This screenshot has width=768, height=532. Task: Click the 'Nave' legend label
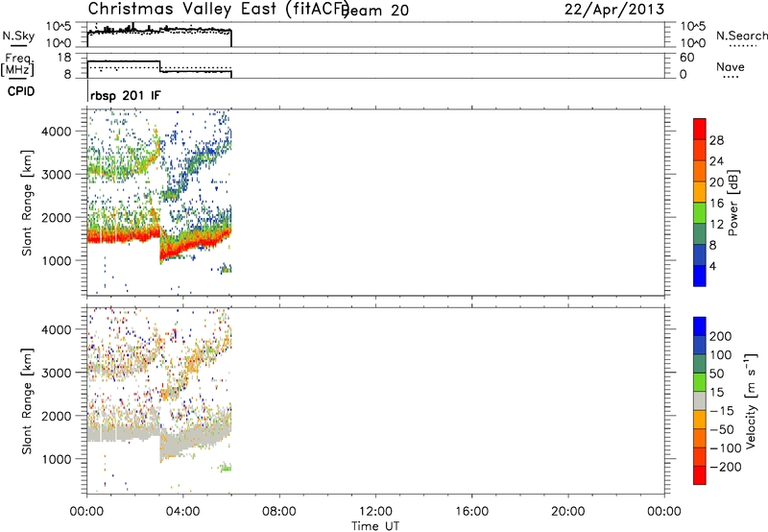click(731, 66)
